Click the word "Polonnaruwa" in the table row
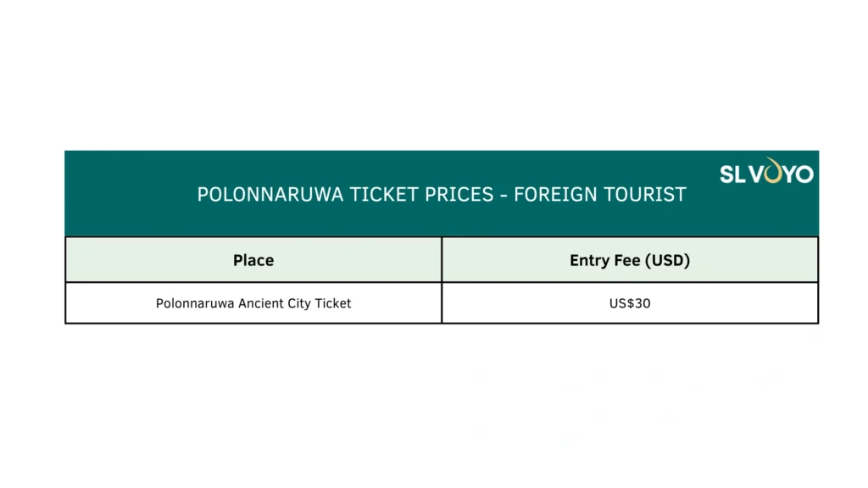Image resolution: width=868 pixels, height=488 pixels. (191, 303)
